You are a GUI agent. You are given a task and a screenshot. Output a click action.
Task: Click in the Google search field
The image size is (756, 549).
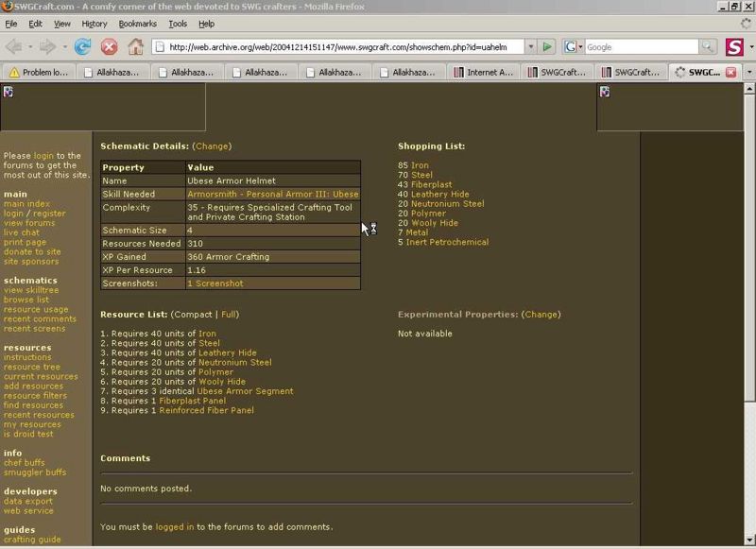(x=641, y=46)
